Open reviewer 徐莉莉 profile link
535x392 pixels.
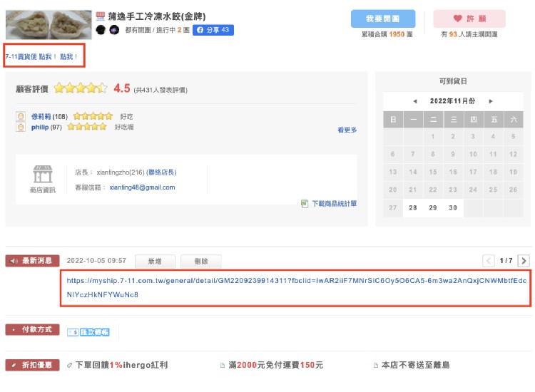coord(41,117)
